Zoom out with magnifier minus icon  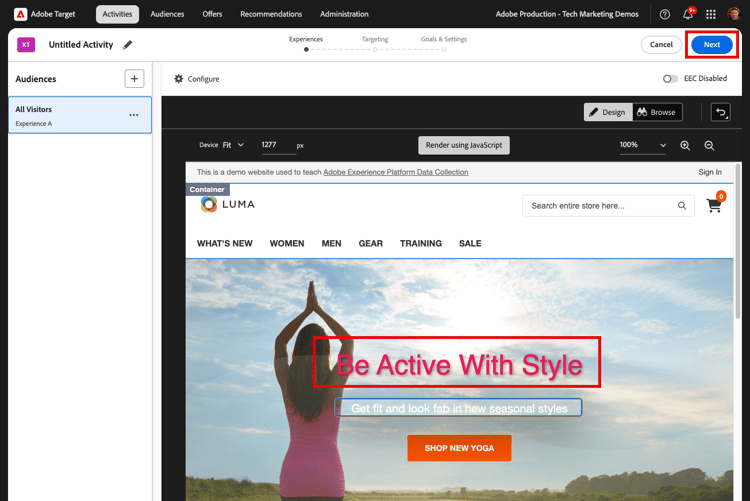(709, 145)
